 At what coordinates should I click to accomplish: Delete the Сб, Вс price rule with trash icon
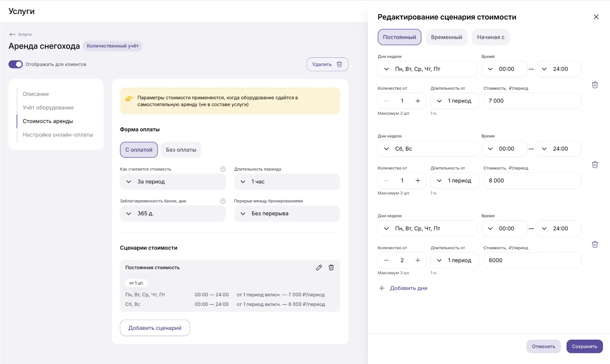point(595,165)
